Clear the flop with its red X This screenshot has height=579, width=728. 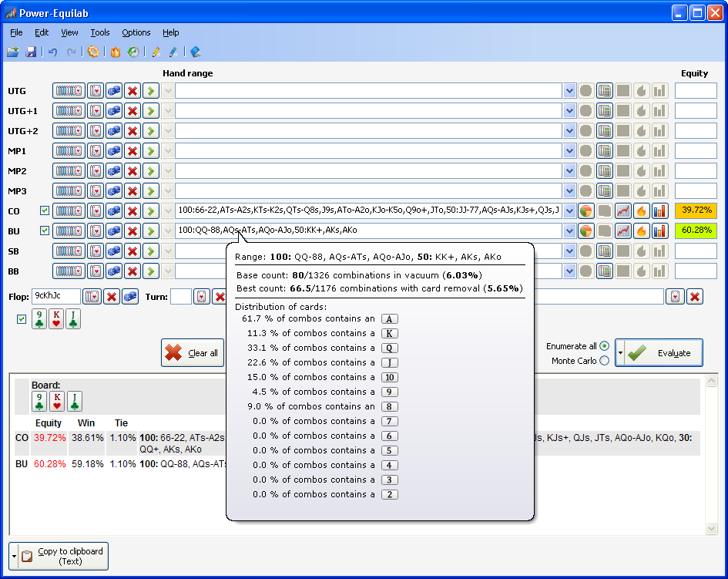[112, 297]
